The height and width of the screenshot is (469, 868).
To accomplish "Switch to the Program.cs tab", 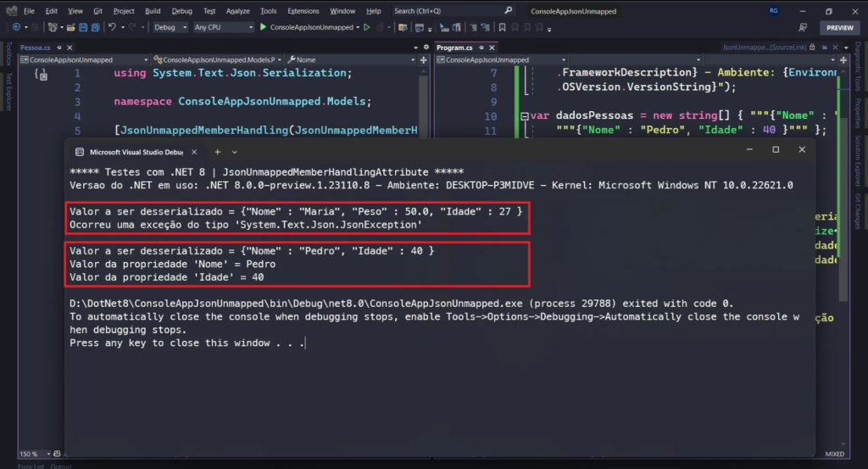I will 454,47.
